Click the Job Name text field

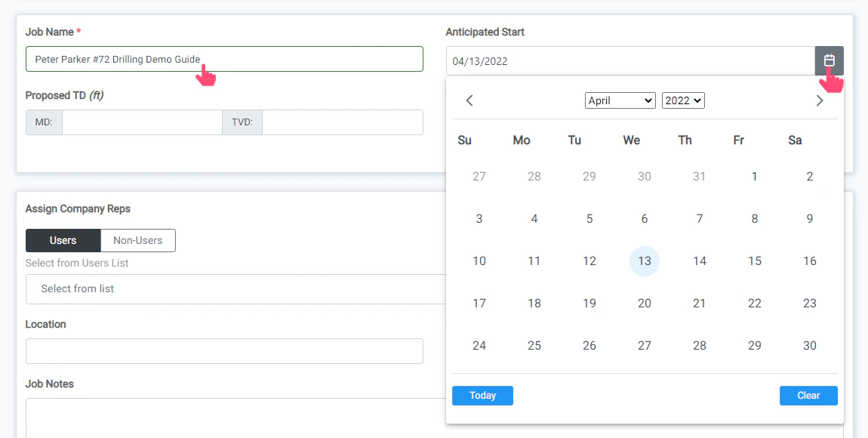[224, 58]
